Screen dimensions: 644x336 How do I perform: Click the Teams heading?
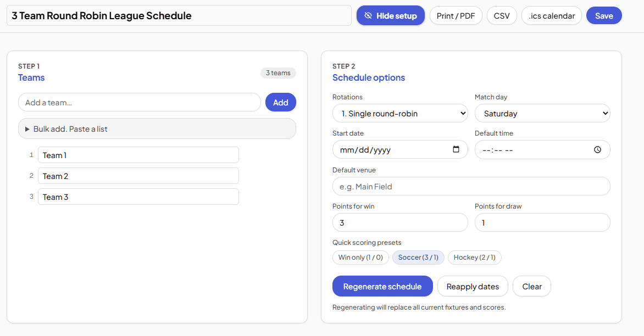point(31,77)
